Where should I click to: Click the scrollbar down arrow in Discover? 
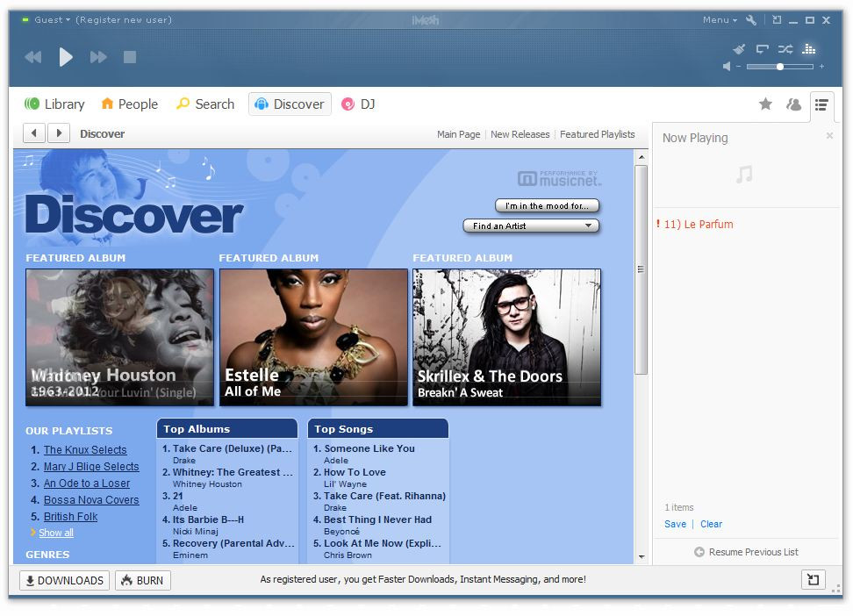coord(642,556)
